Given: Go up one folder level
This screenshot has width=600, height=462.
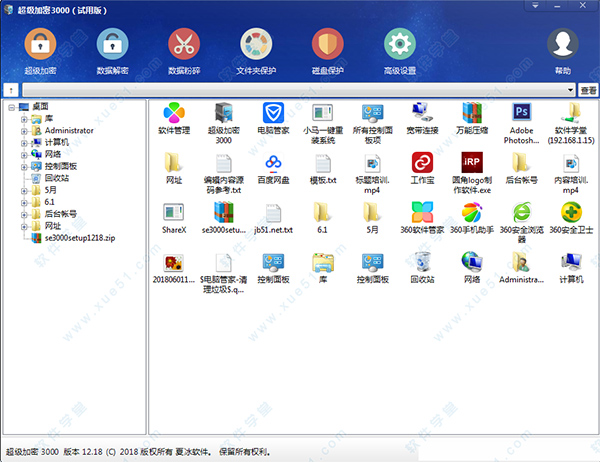Looking at the screenshot, I should 11,90.
